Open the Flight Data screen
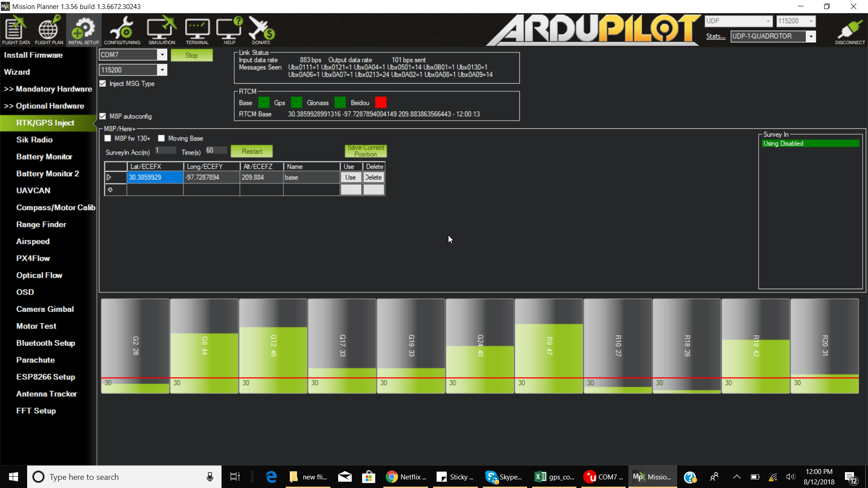 point(16,29)
